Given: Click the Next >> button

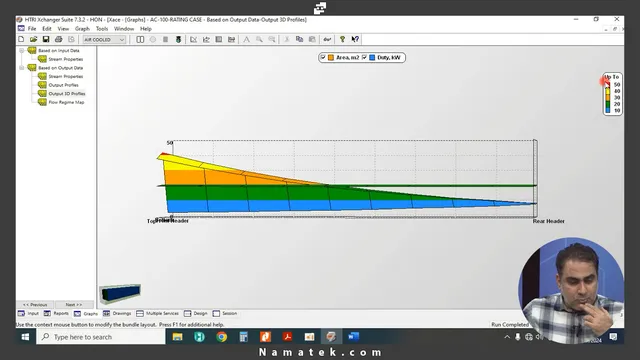Looking at the screenshot, I should (x=74, y=304).
